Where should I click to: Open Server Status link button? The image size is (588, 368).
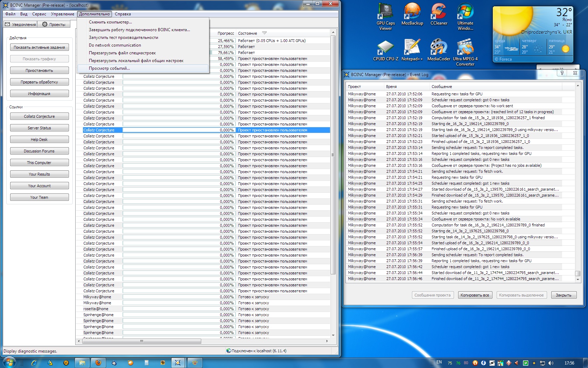pyautogui.click(x=39, y=128)
